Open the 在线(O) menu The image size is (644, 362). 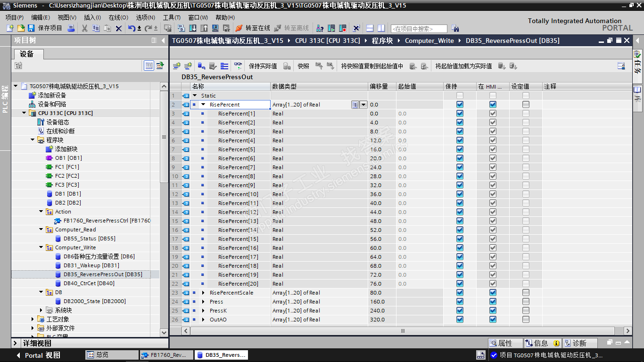click(x=118, y=17)
